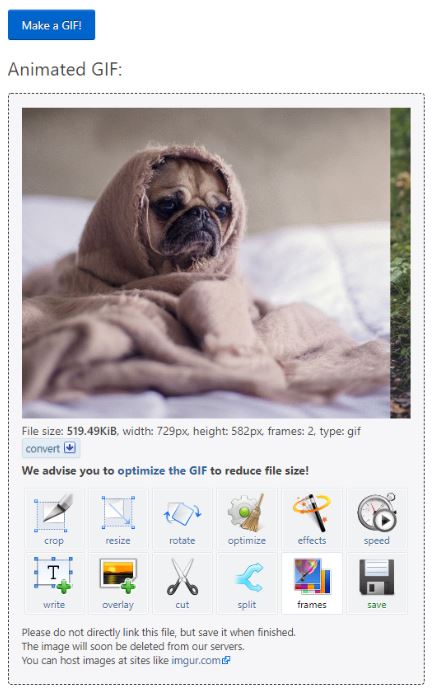The image size is (434, 693).
Task: Follow the 'optimize the GIF' link
Action: tap(162, 470)
